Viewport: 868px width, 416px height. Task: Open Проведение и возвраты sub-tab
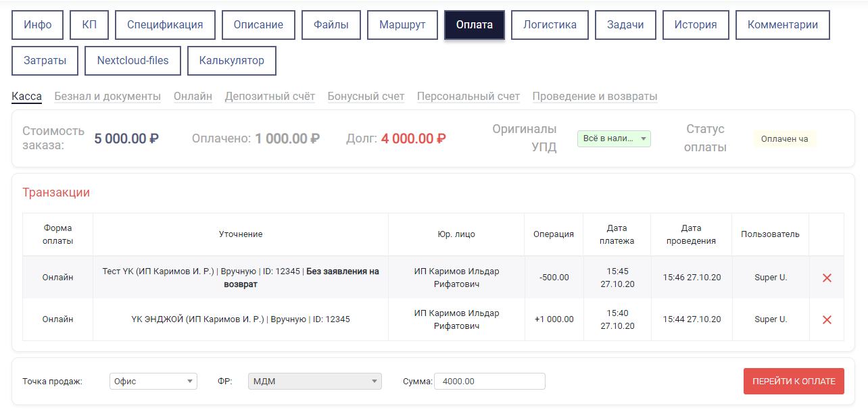tap(595, 97)
